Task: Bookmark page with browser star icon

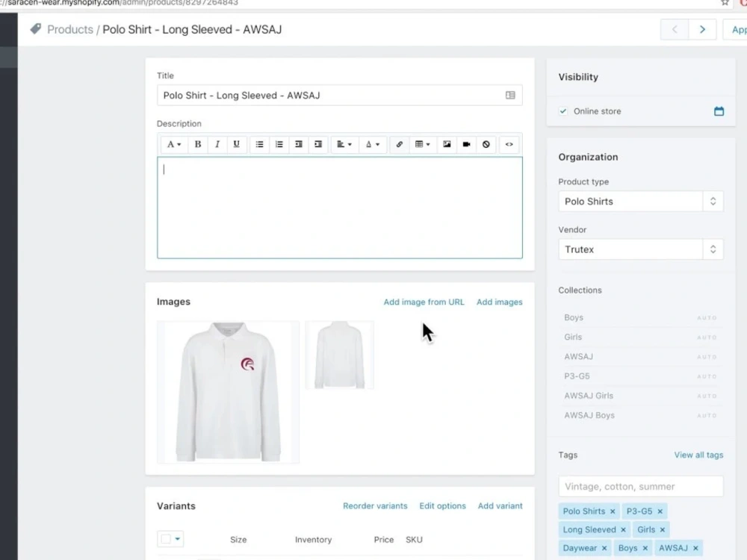Action: point(725,2)
